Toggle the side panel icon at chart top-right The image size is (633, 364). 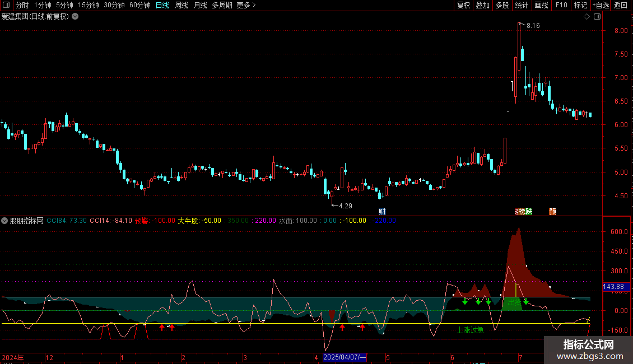click(597, 17)
